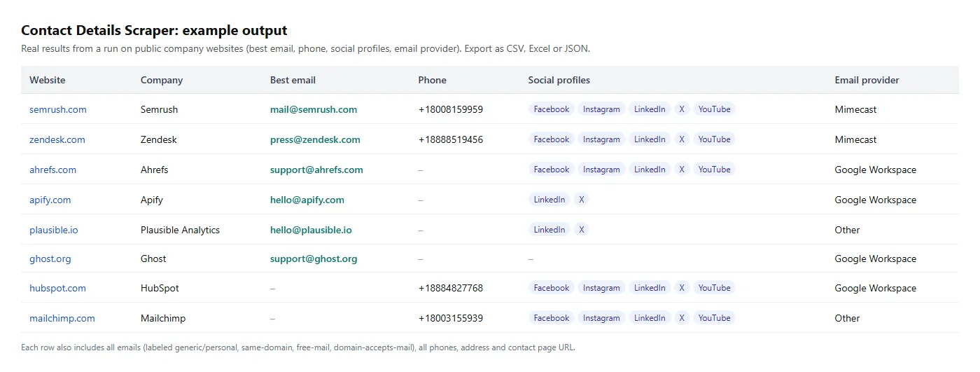Screen dimensions: 980x372
Task: Click the X tag in Apify row
Action: pos(582,200)
